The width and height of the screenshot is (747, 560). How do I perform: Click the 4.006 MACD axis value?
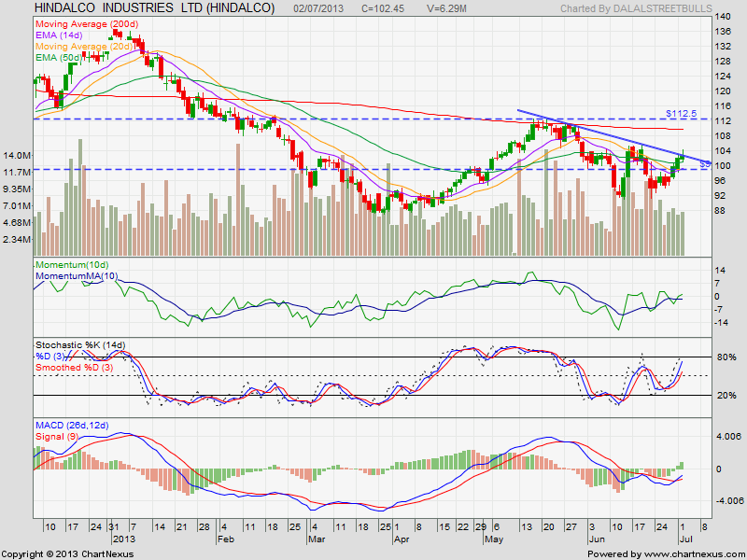tap(729, 436)
